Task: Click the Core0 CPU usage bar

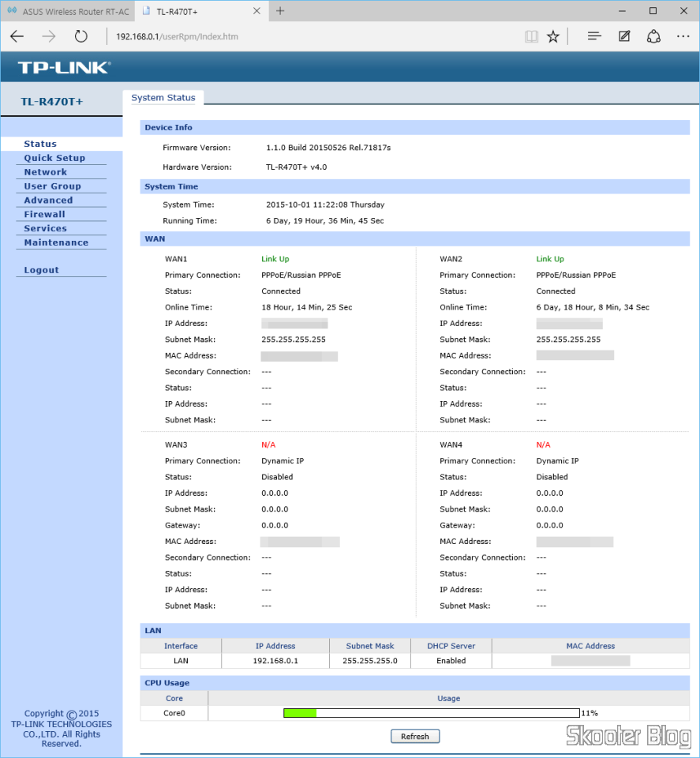Action: (432, 713)
